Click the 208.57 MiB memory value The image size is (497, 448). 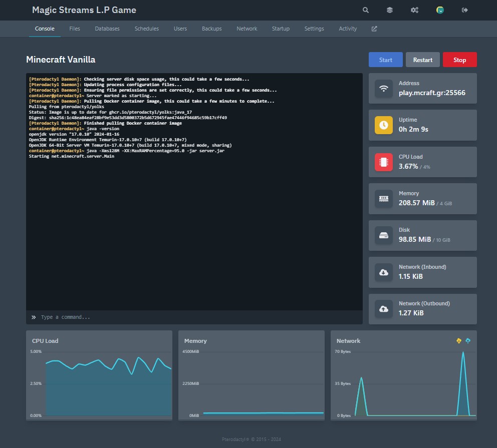click(x=416, y=203)
